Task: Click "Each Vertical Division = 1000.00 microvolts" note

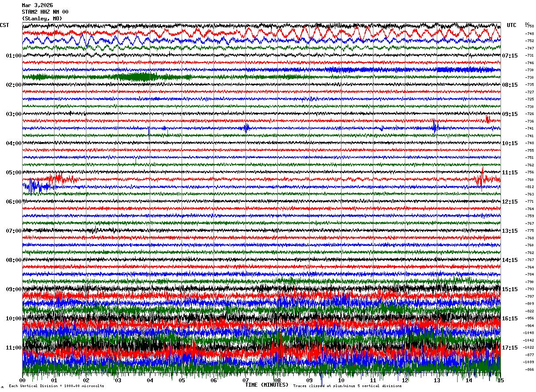Action: coord(56,386)
